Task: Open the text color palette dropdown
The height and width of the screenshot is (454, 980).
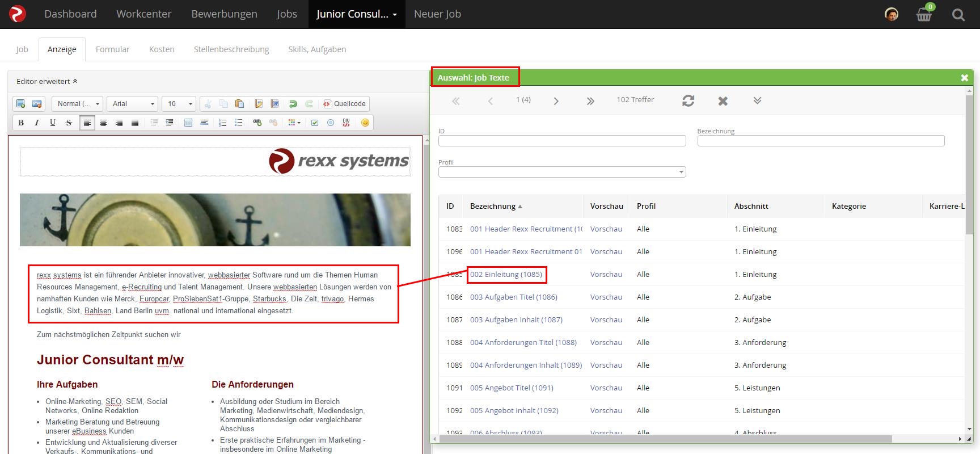Action: click(294, 123)
